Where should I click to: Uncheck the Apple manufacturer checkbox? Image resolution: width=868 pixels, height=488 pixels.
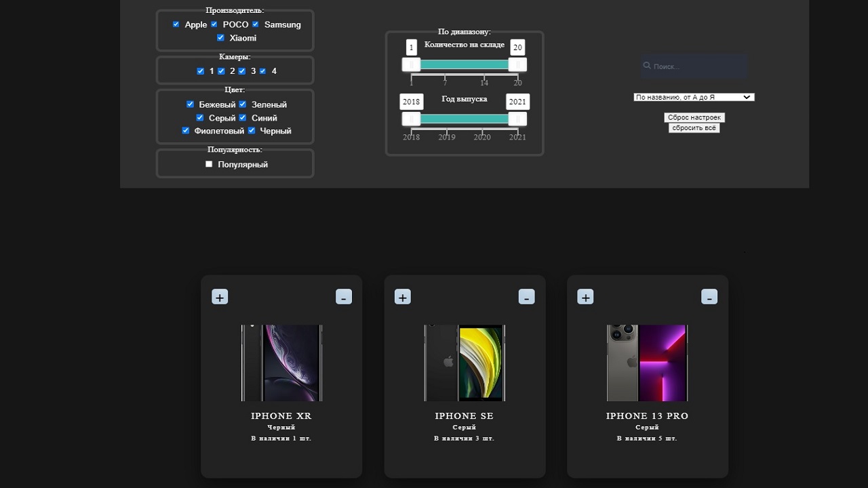click(x=176, y=24)
